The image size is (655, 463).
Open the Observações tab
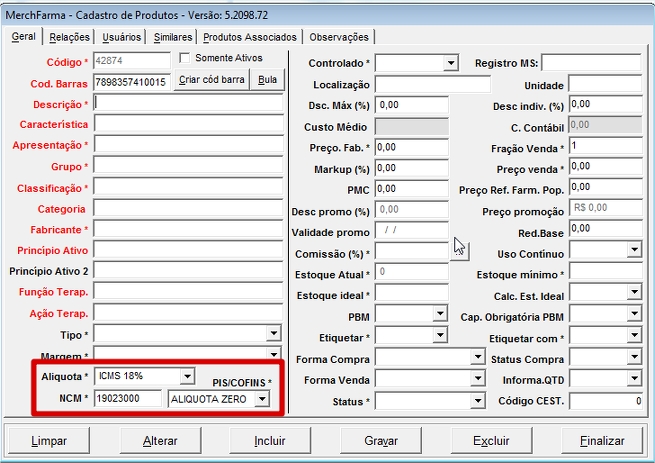click(x=339, y=37)
